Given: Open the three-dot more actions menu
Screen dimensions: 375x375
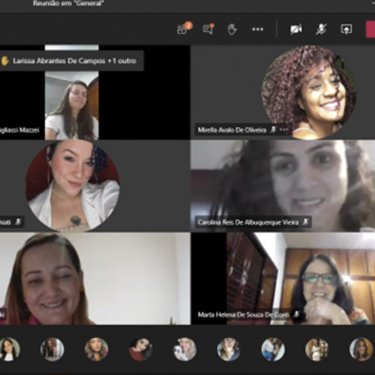Looking at the screenshot, I should [258, 29].
